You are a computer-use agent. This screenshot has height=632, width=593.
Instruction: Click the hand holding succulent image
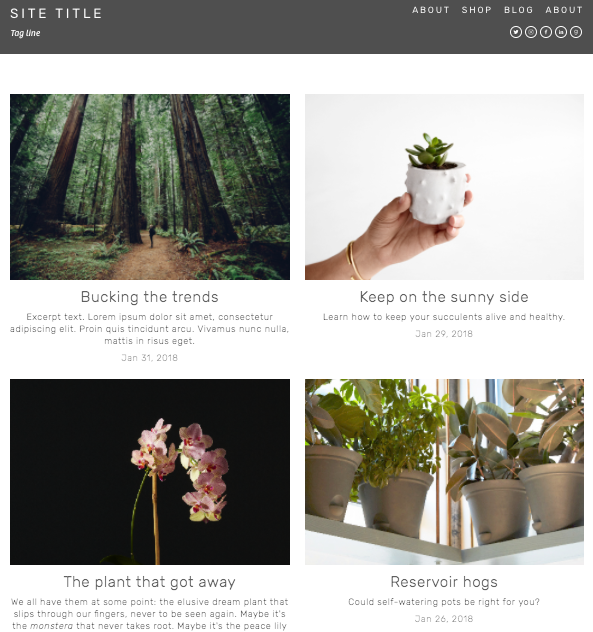(444, 187)
